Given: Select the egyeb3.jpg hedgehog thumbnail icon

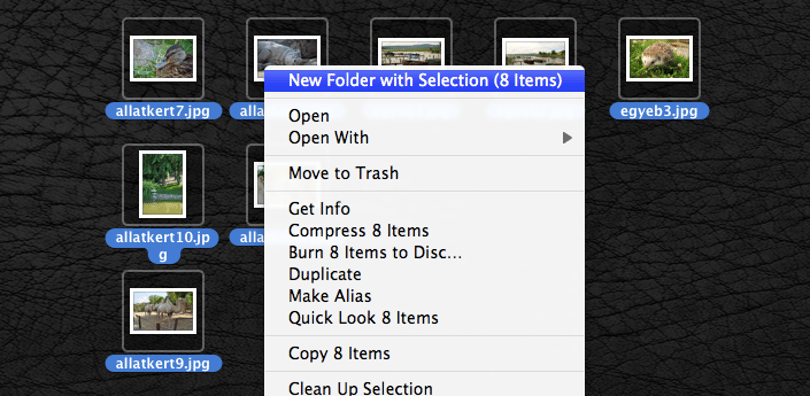Looking at the screenshot, I should tap(659, 58).
